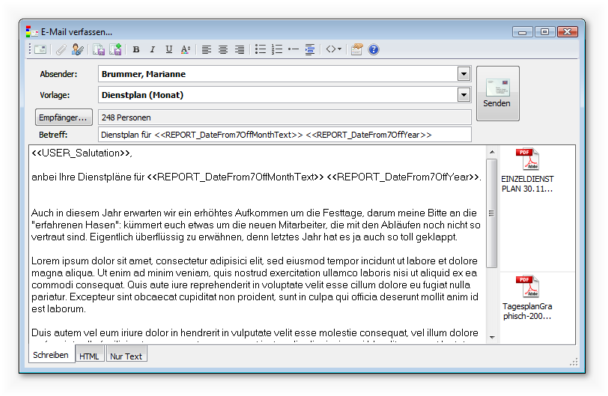Align text right
This screenshot has width=608, height=396.
240,50
